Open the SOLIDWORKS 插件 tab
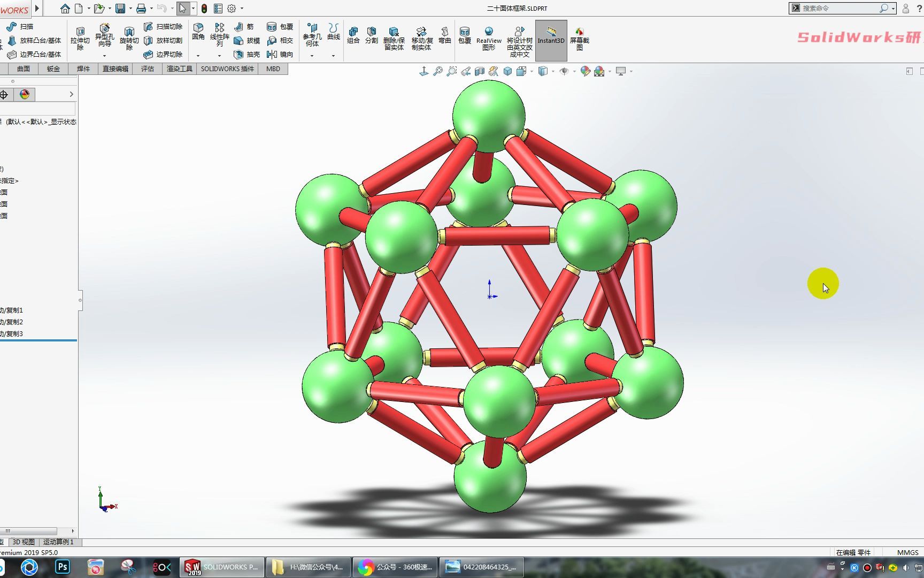Screen dimensions: 924x578 [227, 69]
